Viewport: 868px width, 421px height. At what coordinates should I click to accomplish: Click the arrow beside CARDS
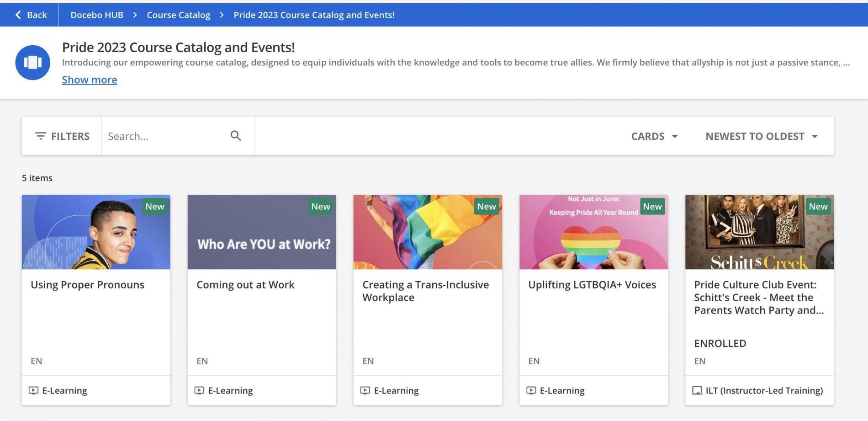pyautogui.click(x=675, y=137)
